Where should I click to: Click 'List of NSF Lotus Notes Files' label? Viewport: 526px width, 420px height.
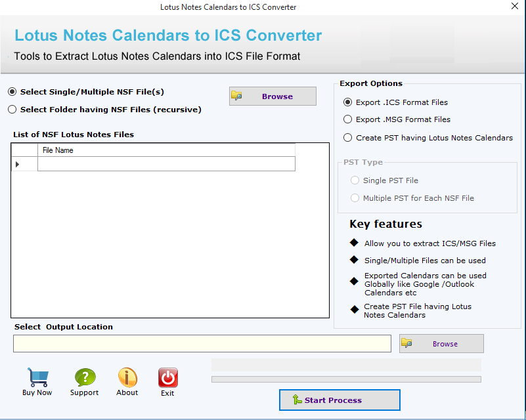tap(74, 135)
